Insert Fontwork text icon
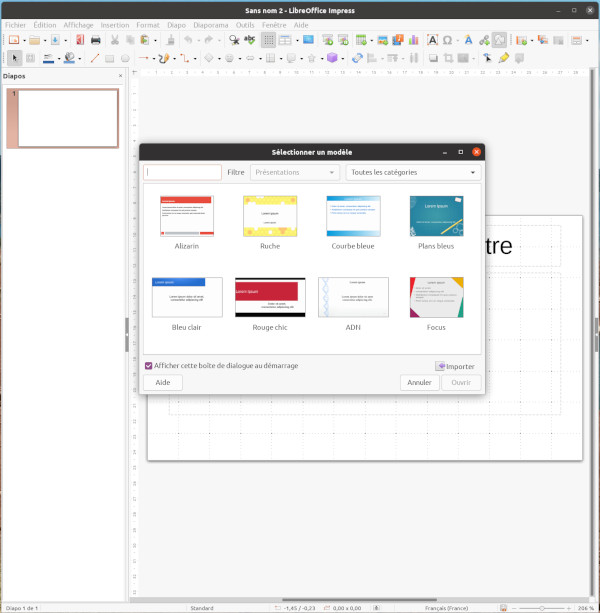This screenshot has height=613, width=600. pos(468,40)
